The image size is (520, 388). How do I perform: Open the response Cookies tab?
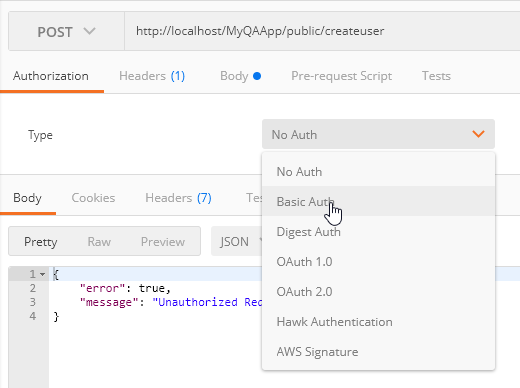click(93, 198)
